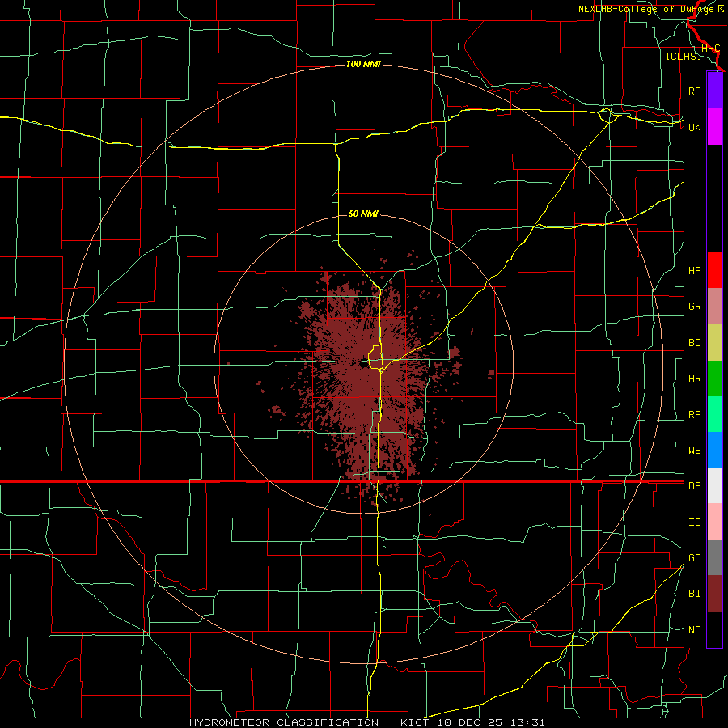Screen dimensions: 728x728
Task: Click the 'BD' legend label
Action: (x=695, y=343)
